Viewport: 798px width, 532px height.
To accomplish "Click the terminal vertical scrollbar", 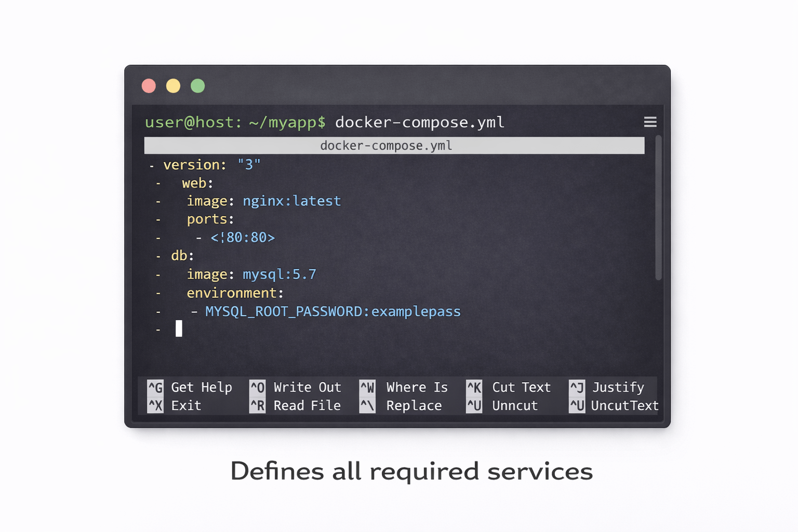I will pos(659,208).
